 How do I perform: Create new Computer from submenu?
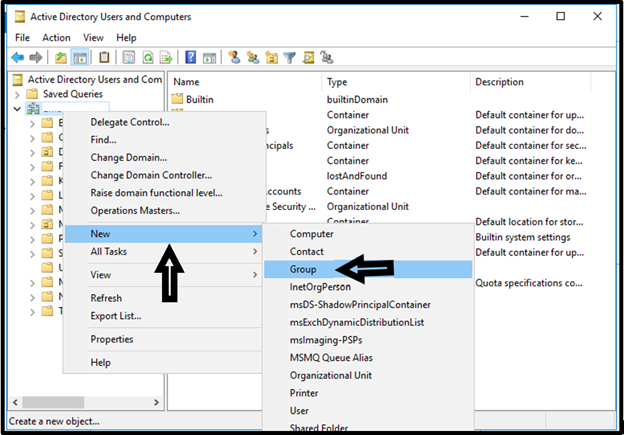[x=312, y=234]
